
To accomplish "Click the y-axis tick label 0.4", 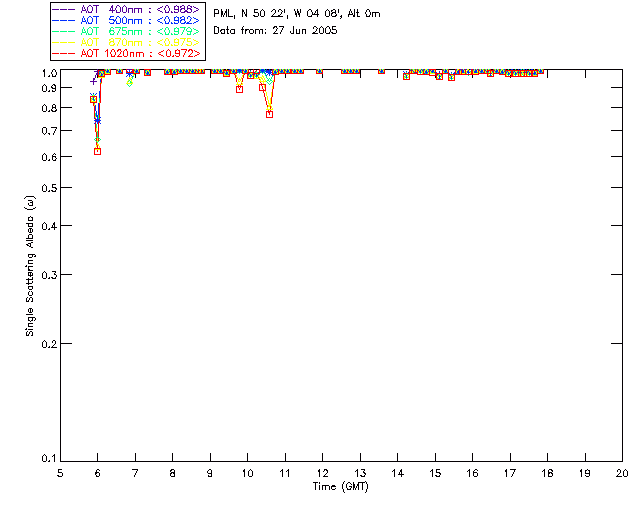I will (x=49, y=226).
